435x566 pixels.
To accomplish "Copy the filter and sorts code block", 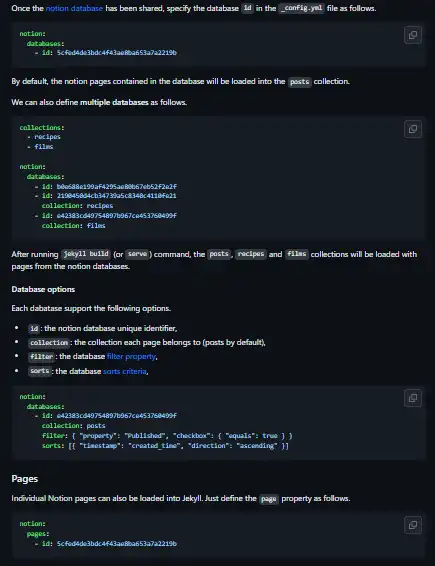I will click(413, 398).
